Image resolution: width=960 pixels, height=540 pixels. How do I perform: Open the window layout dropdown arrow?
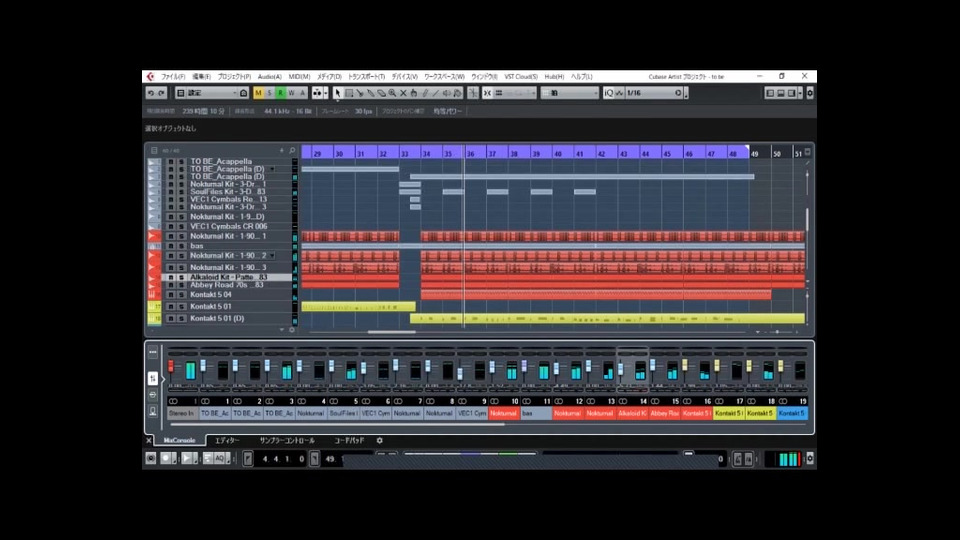[800, 93]
